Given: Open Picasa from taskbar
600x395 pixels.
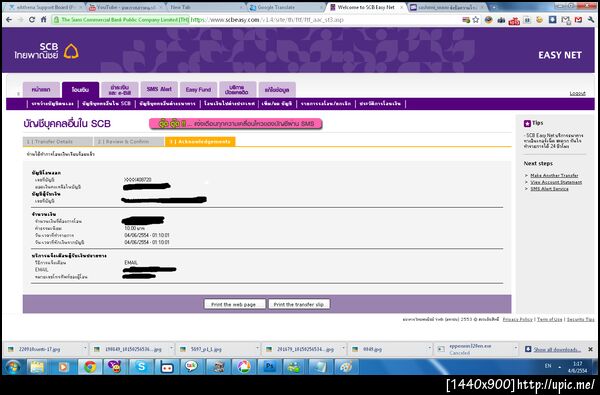Looking at the screenshot, I should [244, 367].
